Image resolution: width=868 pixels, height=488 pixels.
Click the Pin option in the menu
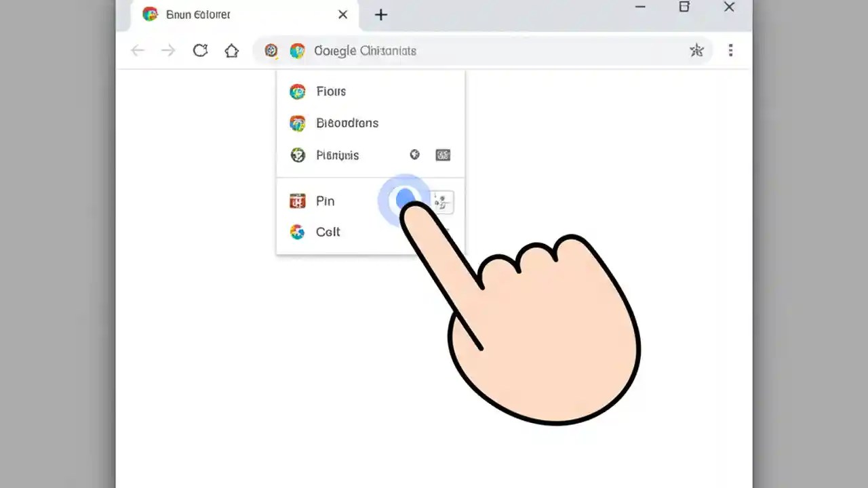coord(325,201)
